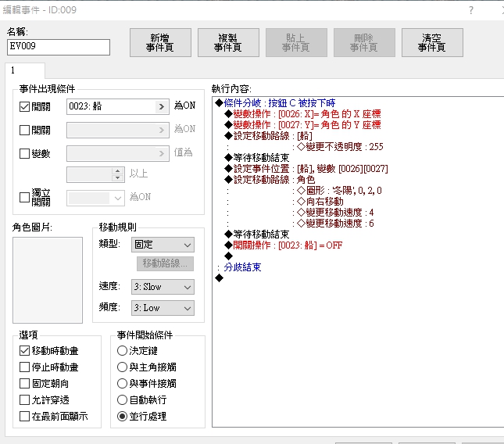Click the 新增事件頁 button

[x=160, y=42]
